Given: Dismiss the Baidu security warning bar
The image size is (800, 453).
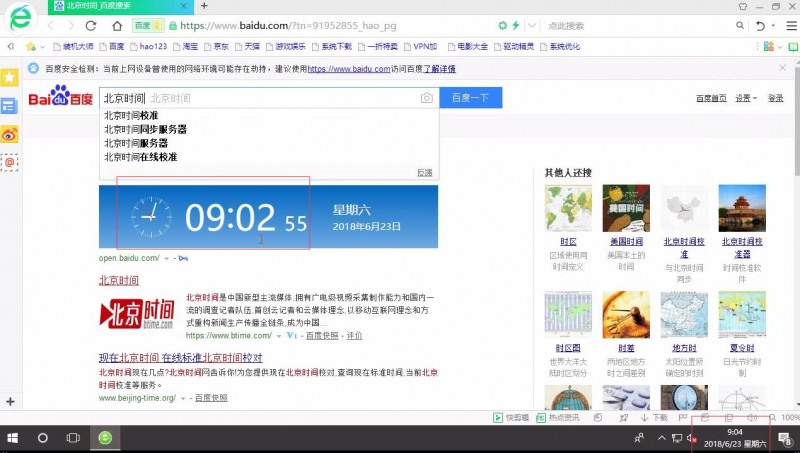Looking at the screenshot, I should (x=783, y=68).
